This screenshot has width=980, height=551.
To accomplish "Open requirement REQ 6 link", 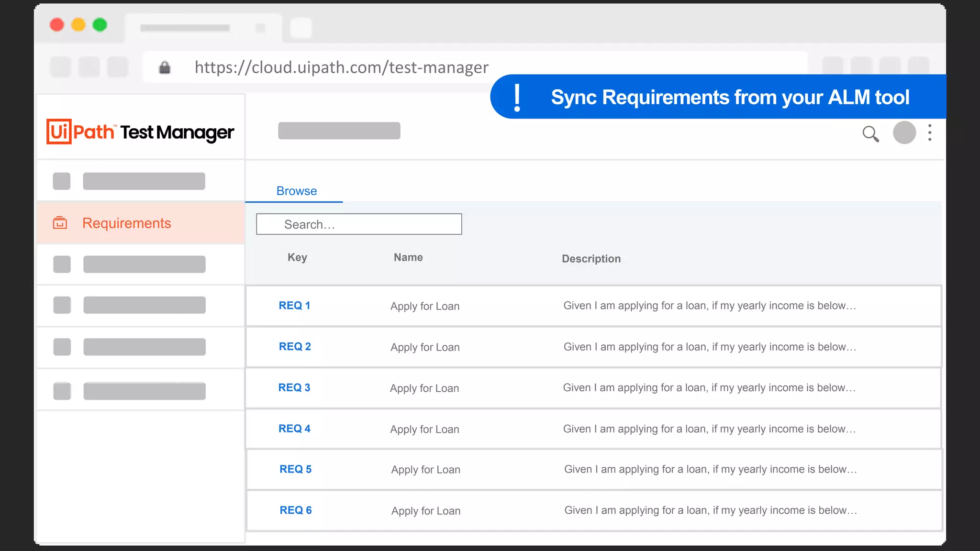I will click(x=295, y=510).
